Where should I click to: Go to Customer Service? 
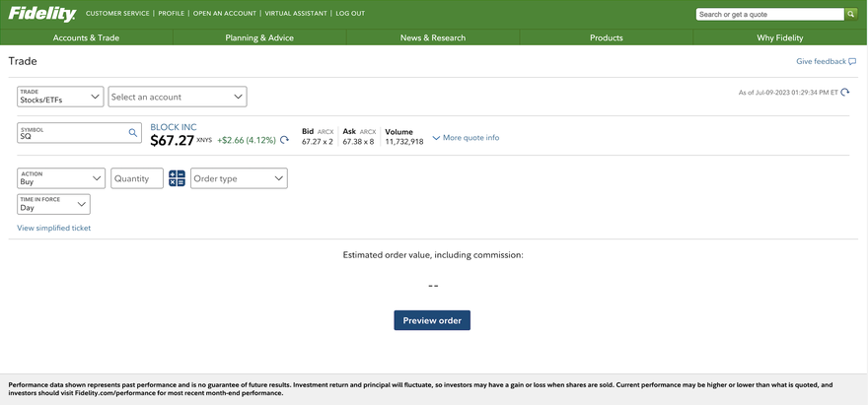tap(117, 13)
